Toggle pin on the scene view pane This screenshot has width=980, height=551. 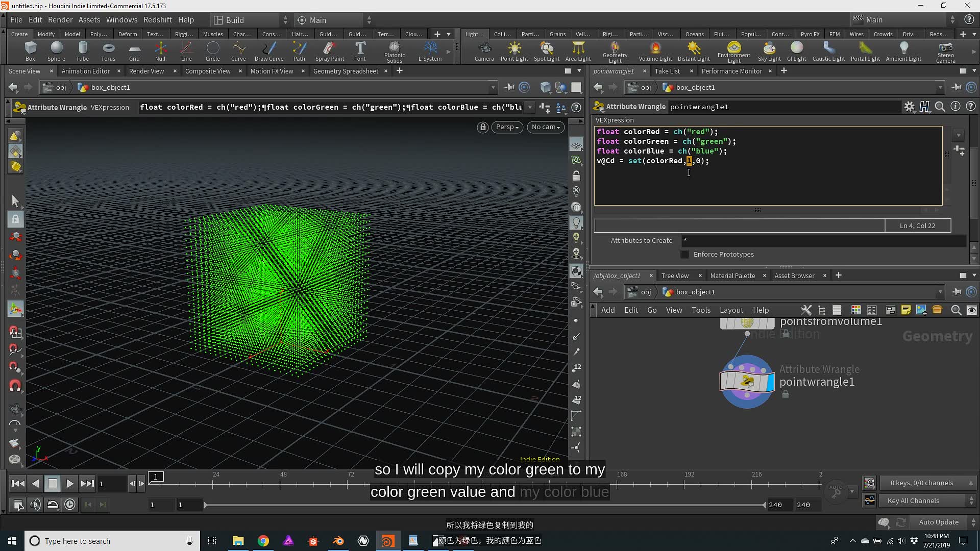pos(509,87)
